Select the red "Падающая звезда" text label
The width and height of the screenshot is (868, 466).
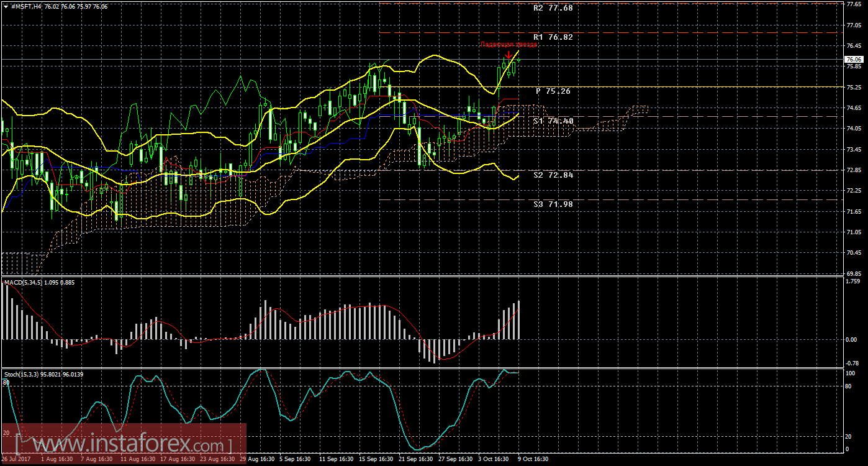(509, 45)
